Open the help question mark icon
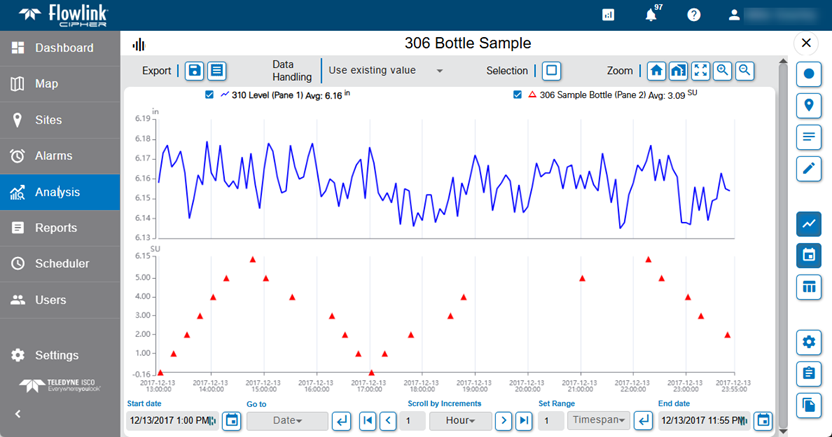Image resolution: width=832 pixels, height=437 pixels. pyautogui.click(x=694, y=15)
